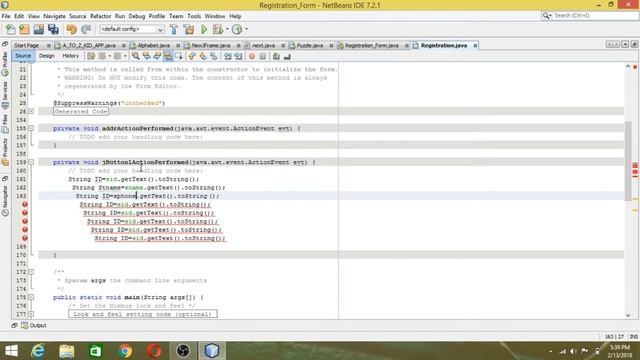The image size is (640, 360).
Task: Click the Open Project toolbar icon
Action: pyautogui.click(x=39, y=29)
